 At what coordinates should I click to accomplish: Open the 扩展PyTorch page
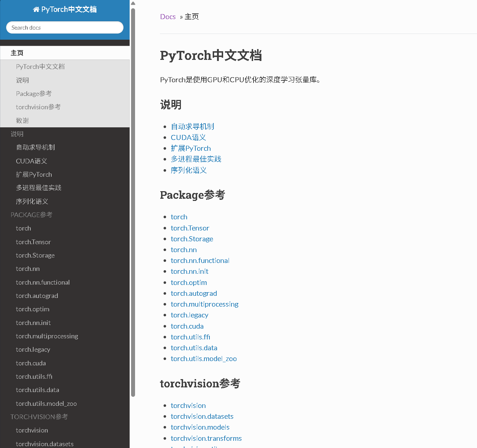191,148
